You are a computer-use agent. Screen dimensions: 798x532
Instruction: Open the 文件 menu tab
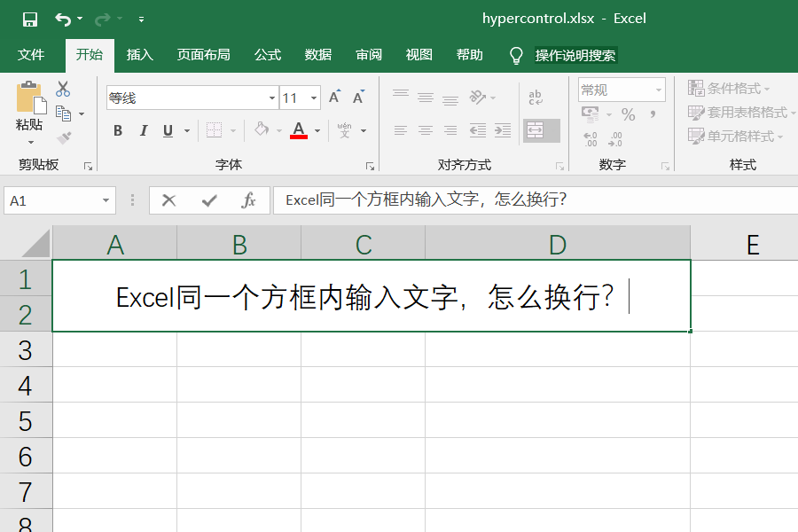(31, 54)
